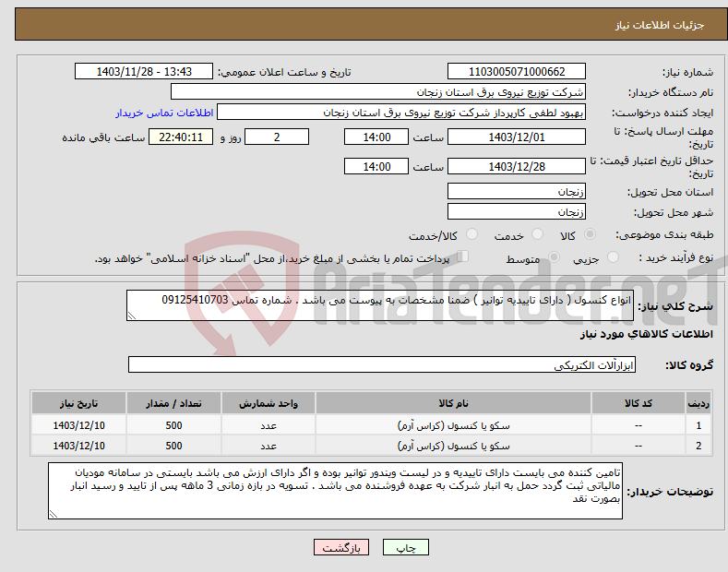The image size is (728, 572).
Task: Click the تعداد / مقدار column header
Action: click(173, 403)
